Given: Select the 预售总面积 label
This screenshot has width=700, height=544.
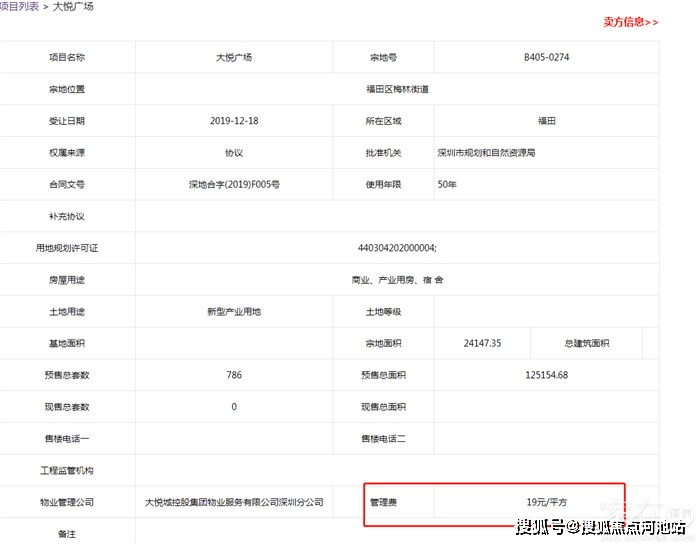Looking at the screenshot, I should pos(383,375).
